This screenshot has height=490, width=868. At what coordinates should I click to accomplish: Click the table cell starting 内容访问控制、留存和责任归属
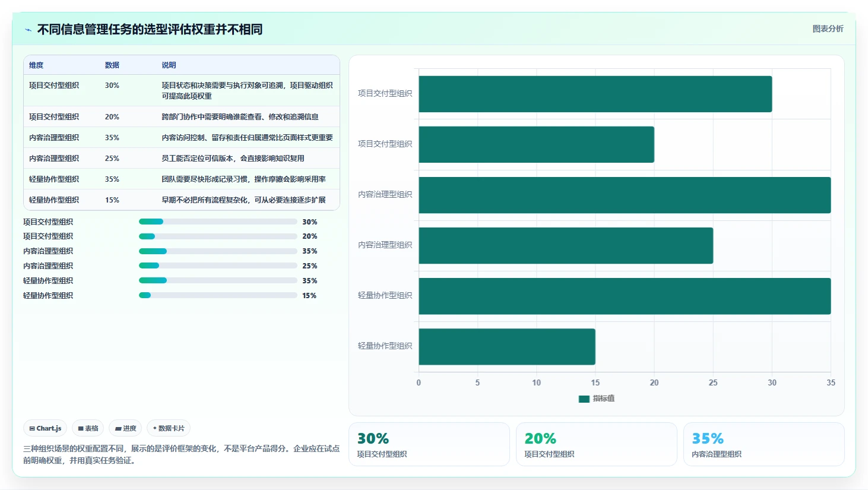pos(247,138)
